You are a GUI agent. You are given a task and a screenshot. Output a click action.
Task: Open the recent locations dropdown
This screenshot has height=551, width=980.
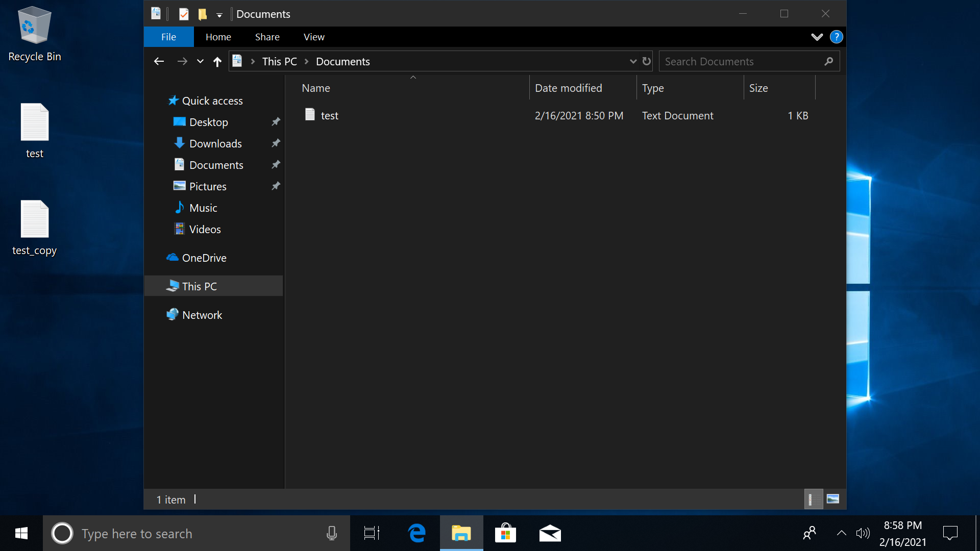coord(200,62)
